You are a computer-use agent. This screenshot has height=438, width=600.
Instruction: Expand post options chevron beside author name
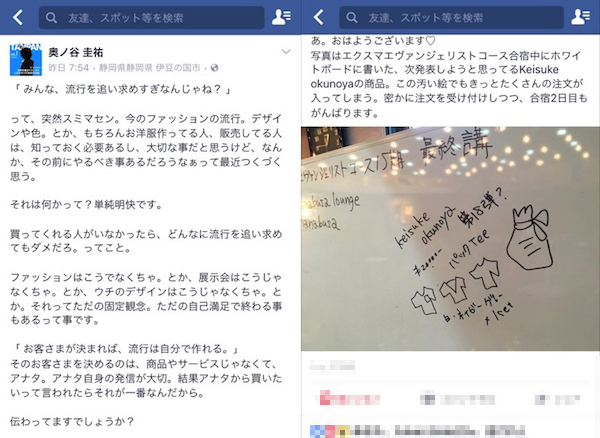coord(286,52)
